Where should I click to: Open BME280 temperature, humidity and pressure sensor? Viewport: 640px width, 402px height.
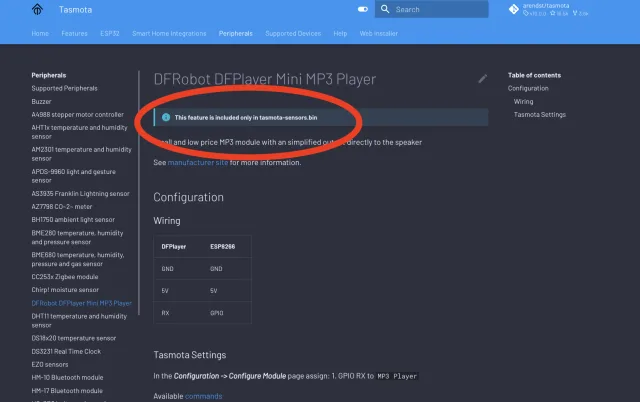(x=77, y=237)
